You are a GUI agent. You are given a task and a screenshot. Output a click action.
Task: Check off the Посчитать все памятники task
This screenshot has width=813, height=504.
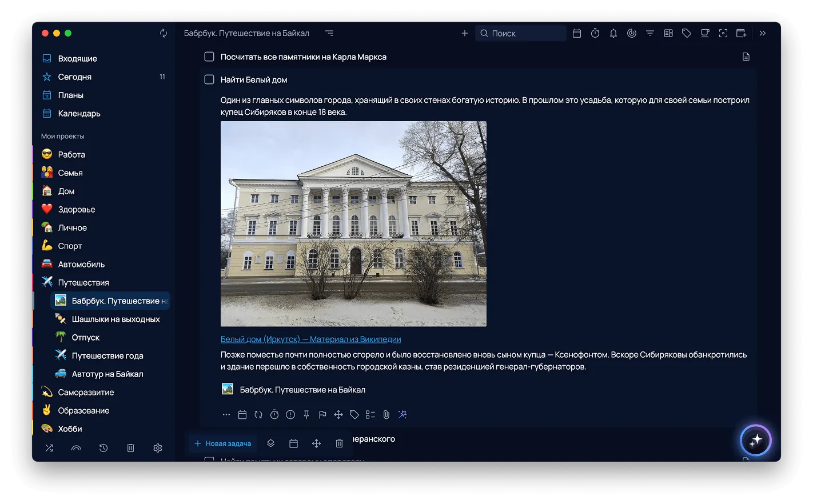[x=209, y=57]
